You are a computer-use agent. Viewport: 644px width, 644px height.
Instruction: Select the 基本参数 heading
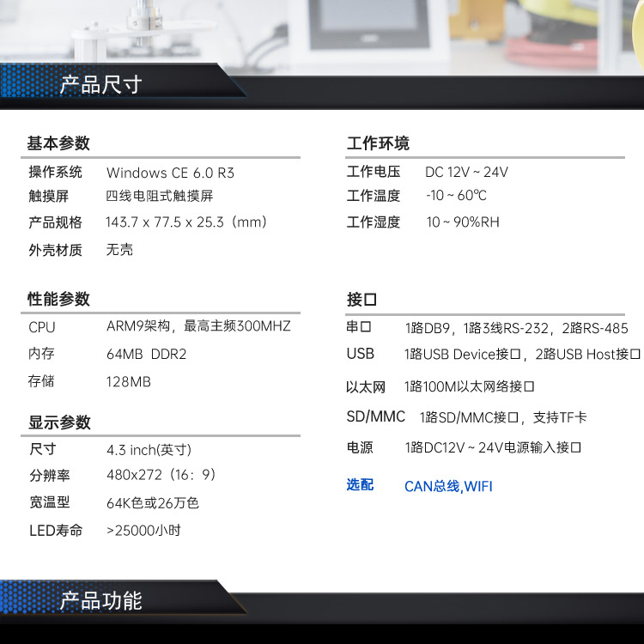pos(58,143)
